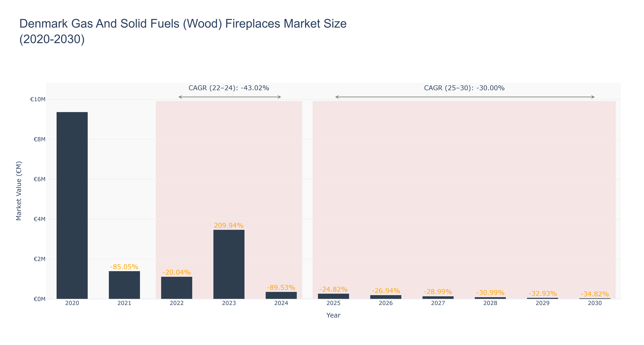Click the 2022 x-axis tick label
This screenshot has width=644, height=345.
tap(177, 303)
